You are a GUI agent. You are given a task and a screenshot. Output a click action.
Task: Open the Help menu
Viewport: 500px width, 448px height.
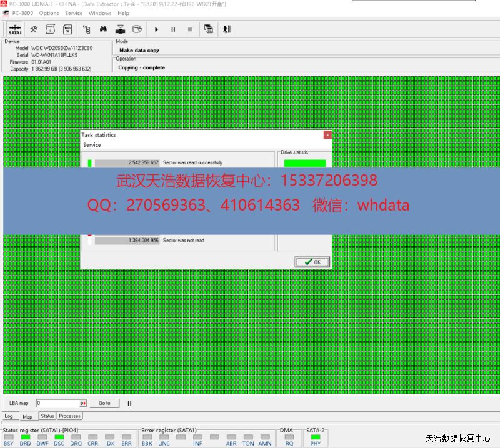(124, 13)
